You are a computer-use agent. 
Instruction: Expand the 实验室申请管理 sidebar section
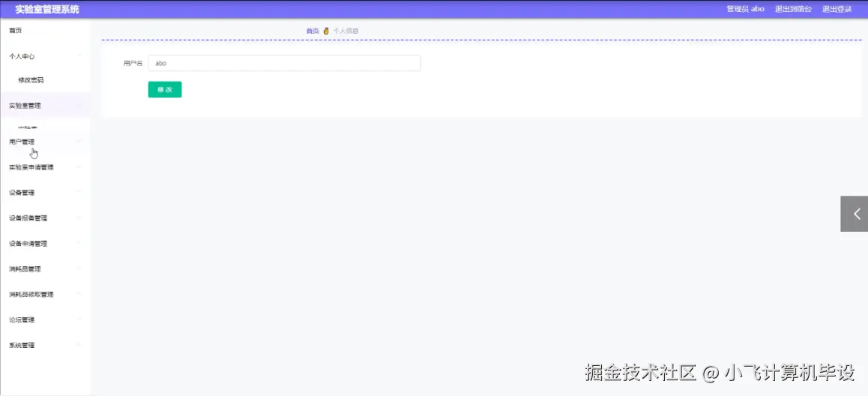[45, 167]
